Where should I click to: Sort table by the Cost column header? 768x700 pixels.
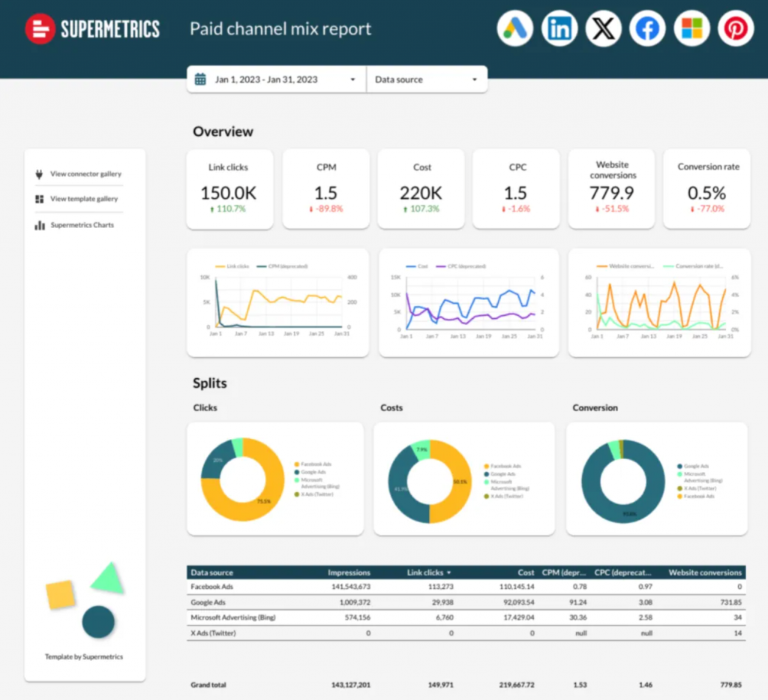tap(526, 572)
